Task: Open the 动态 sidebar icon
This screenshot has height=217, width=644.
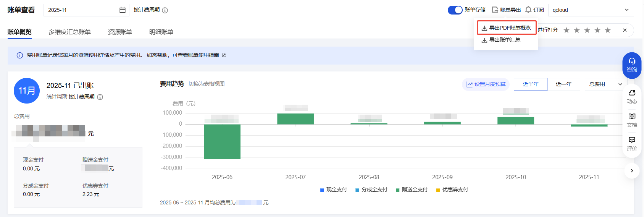Action: tap(632, 96)
